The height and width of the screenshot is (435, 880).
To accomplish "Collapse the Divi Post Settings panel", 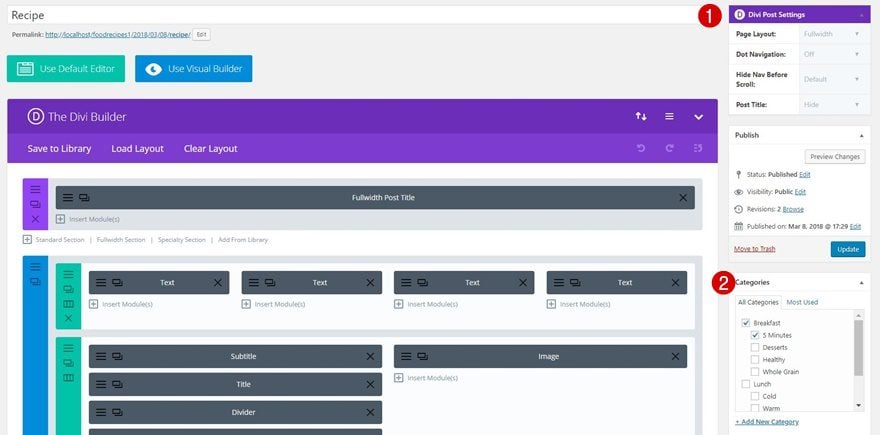I will pos(861,15).
